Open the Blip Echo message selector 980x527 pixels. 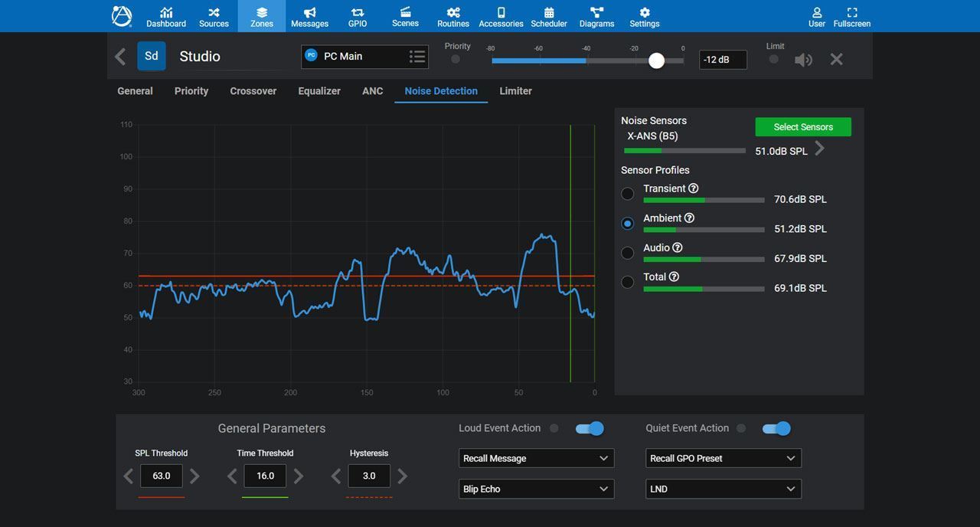(x=536, y=489)
